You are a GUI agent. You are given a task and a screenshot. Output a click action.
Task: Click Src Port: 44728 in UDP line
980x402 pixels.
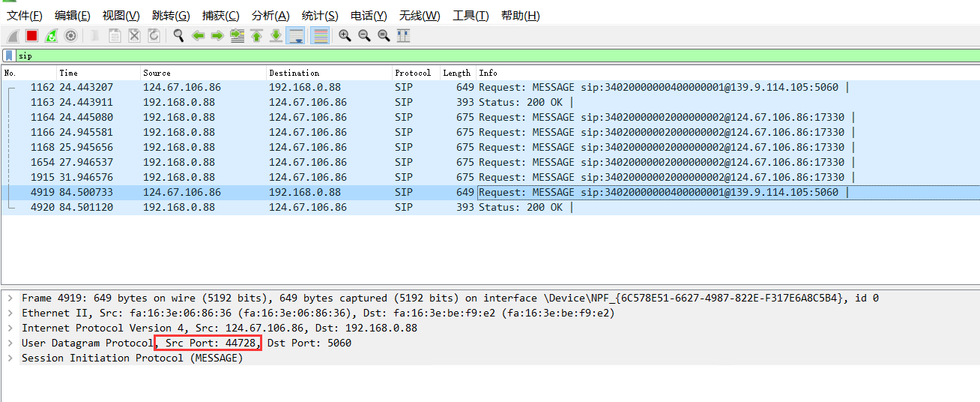211,343
